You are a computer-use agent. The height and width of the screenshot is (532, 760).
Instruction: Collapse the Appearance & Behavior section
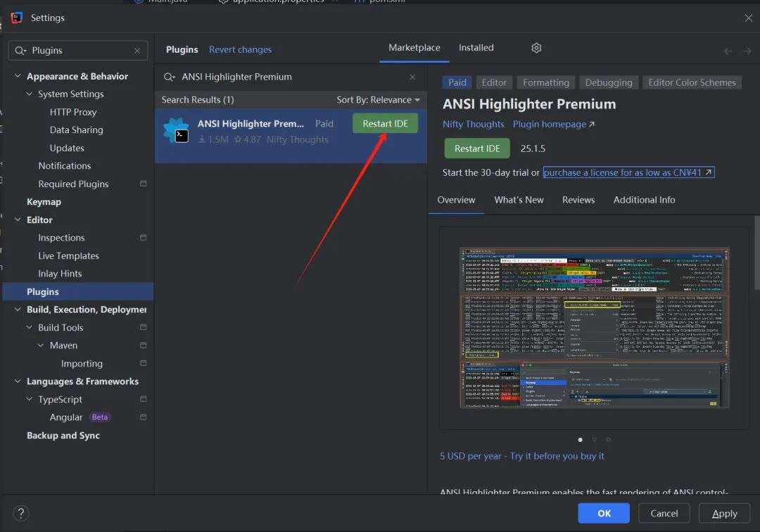coord(18,76)
